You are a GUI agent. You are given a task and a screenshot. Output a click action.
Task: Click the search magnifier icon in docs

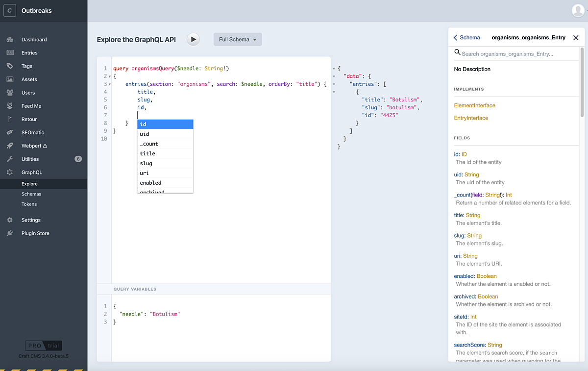[x=457, y=52]
